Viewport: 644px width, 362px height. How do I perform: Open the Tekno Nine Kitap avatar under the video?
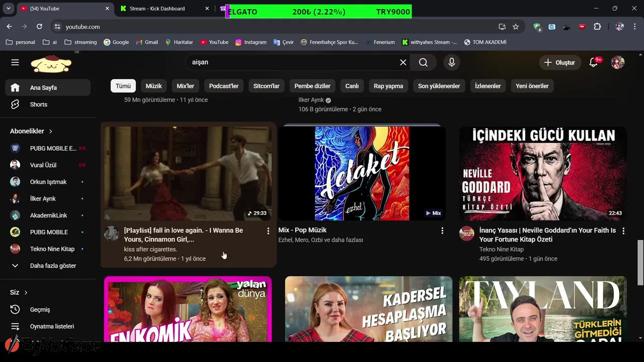[467, 233]
